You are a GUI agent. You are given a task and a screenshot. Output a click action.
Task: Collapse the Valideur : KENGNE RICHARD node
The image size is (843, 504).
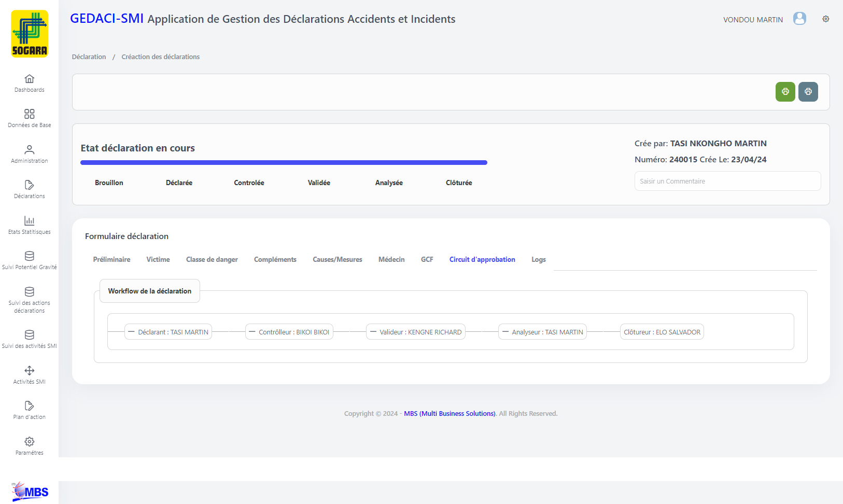coord(373,332)
